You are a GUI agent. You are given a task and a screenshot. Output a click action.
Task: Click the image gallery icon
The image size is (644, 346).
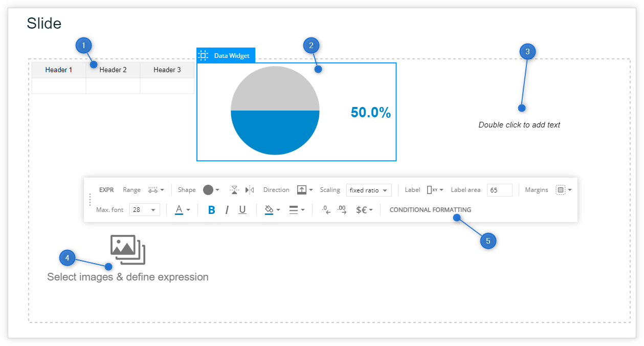128,250
